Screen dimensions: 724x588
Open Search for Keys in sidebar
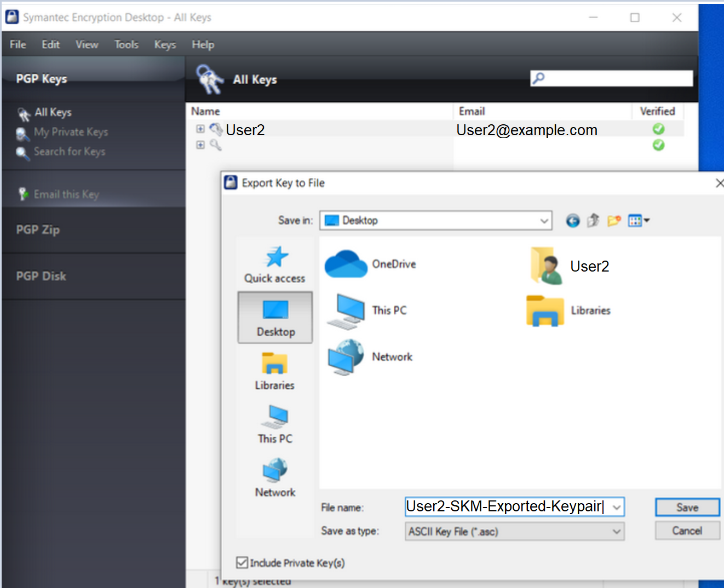tap(70, 152)
